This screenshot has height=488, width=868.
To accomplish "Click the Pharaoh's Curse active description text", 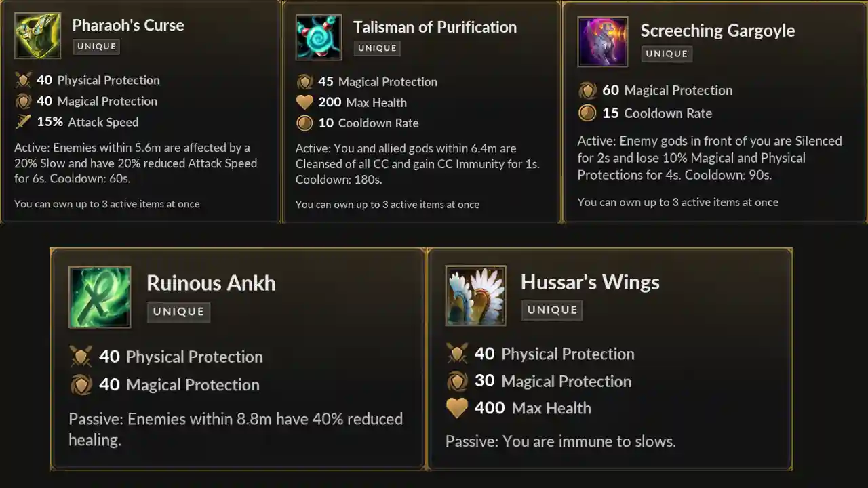I will (136, 163).
